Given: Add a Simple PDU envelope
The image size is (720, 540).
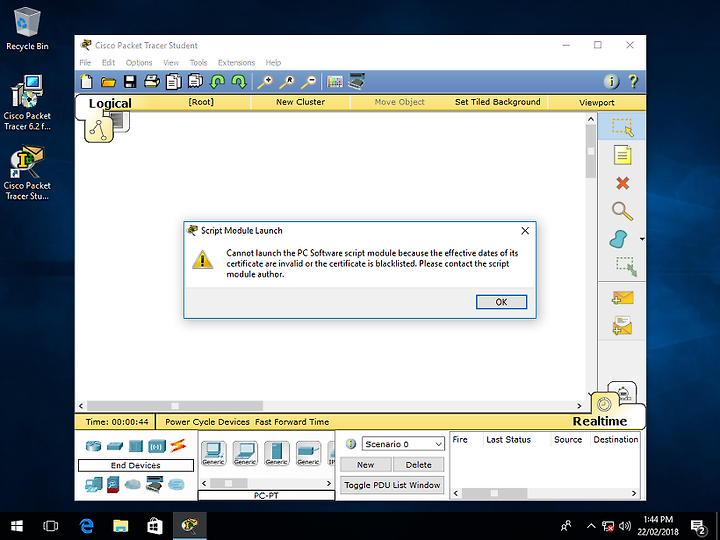Looking at the screenshot, I should pyautogui.click(x=623, y=298).
